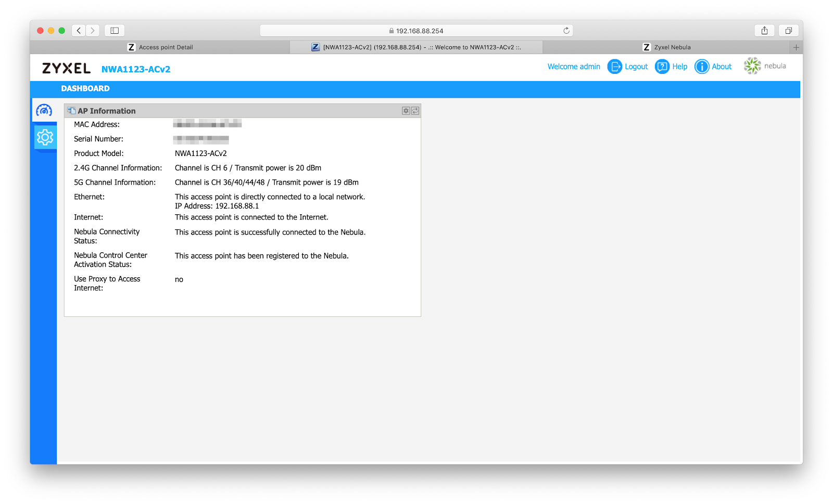Click the Product Model label
The image size is (833, 504).
pos(99,153)
